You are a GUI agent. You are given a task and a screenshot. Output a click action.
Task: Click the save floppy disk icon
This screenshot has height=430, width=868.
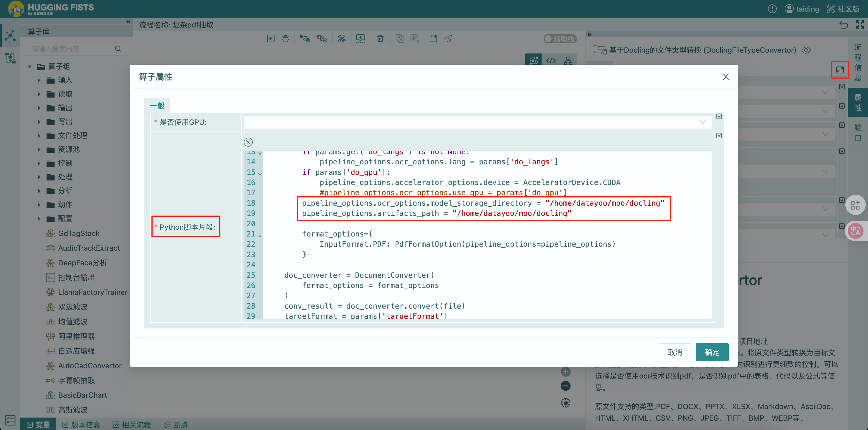coord(433,38)
